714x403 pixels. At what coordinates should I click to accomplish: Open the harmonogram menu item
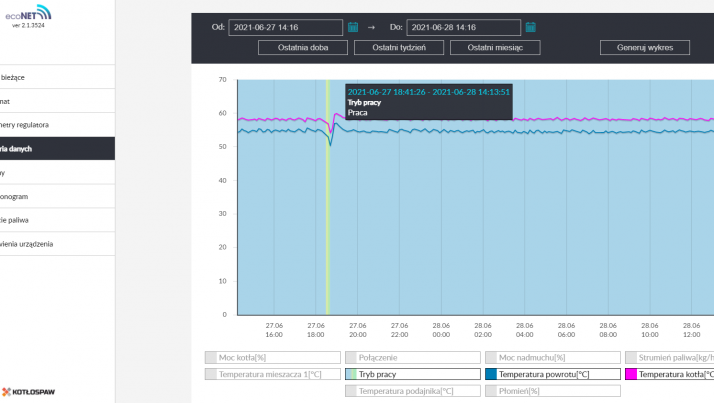57,196
